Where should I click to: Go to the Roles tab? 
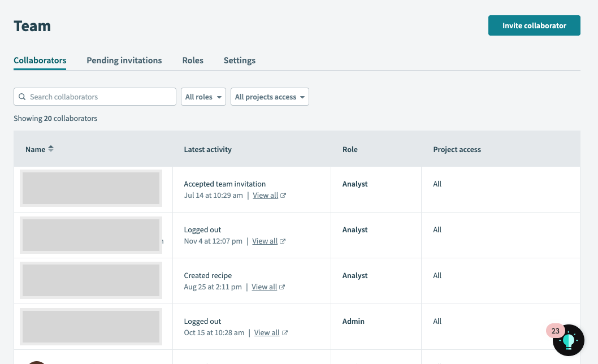click(x=193, y=60)
